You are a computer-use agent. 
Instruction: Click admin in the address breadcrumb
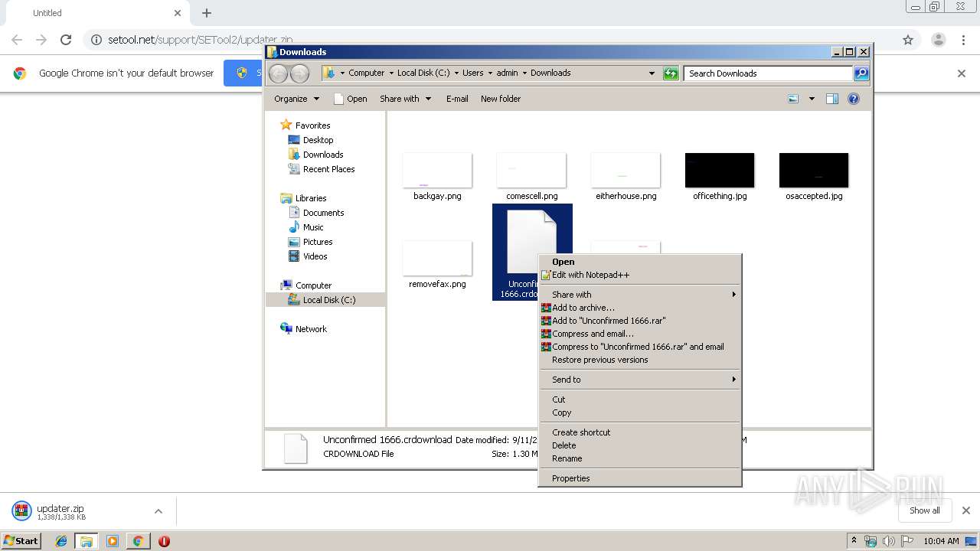507,73
